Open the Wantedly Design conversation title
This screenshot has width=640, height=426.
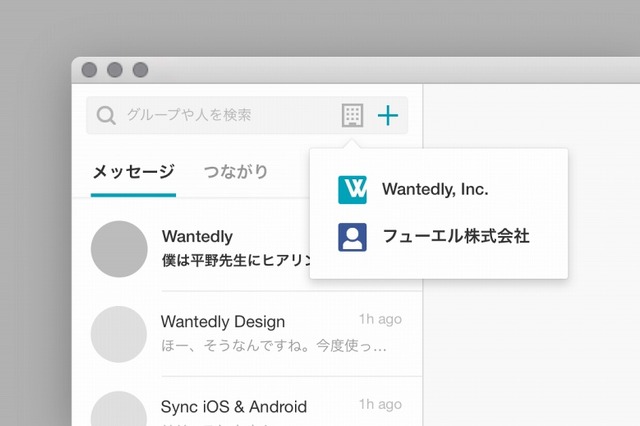(223, 322)
